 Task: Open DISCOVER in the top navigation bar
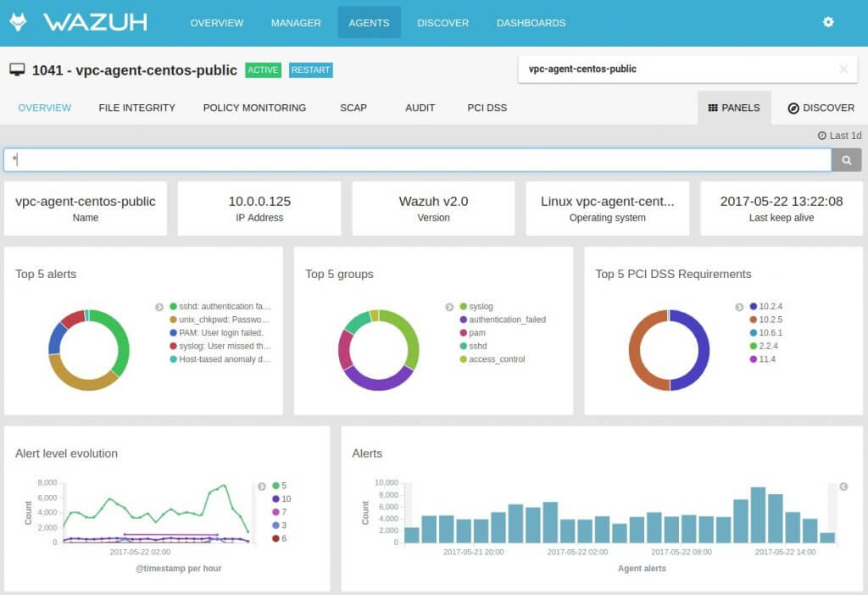[x=442, y=23]
